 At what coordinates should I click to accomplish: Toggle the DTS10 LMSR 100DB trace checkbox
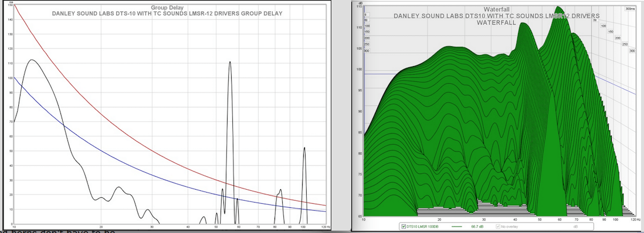pyautogui.click(x=404, y=227)
